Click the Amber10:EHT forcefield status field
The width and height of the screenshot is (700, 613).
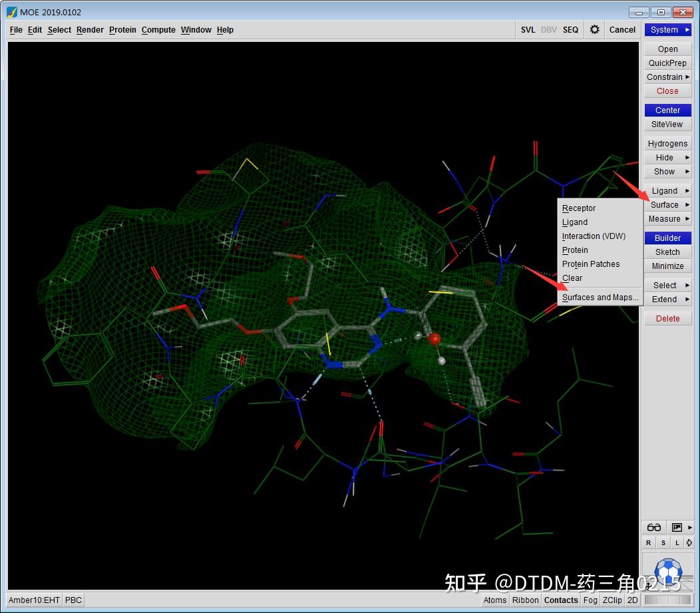34,600
